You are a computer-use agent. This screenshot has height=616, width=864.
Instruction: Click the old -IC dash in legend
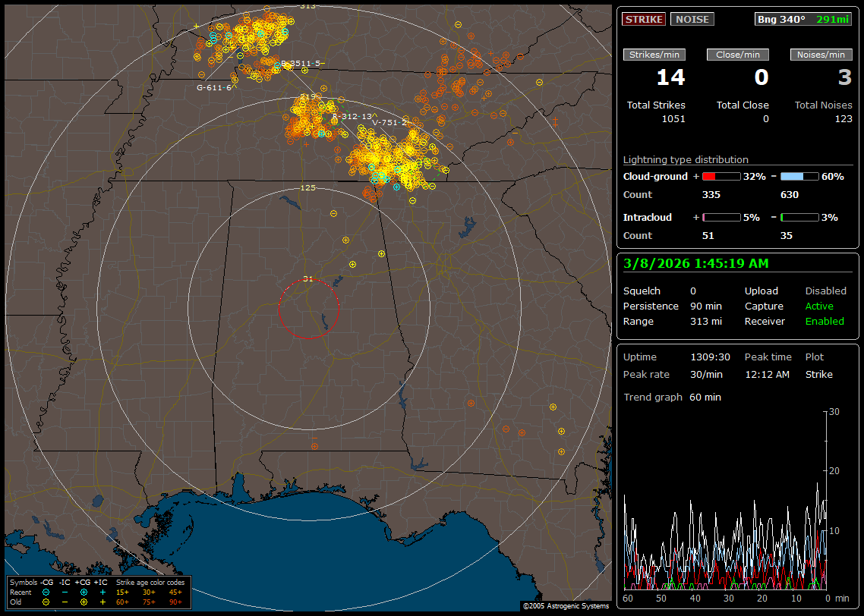click(x=65, y=602)
